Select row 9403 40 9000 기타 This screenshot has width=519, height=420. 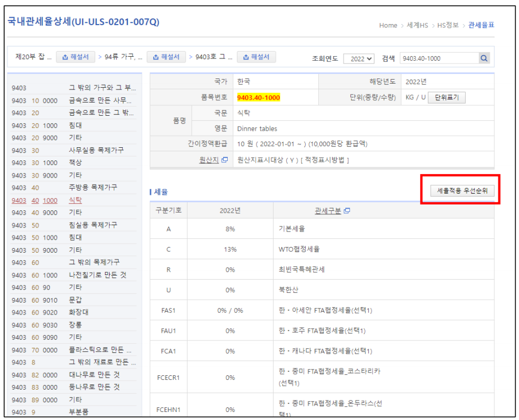(x=73, y=213)
